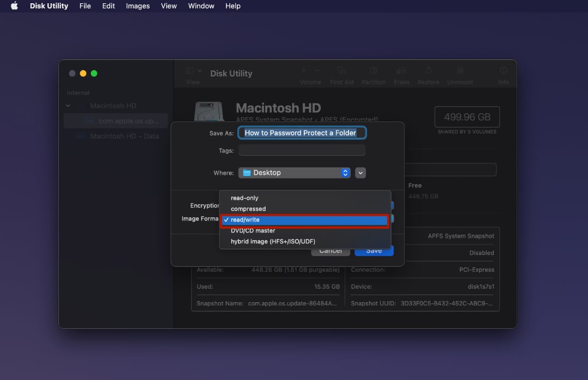588x380 pixels.
Task: Open the Apple menu
Action: point(14,5)
